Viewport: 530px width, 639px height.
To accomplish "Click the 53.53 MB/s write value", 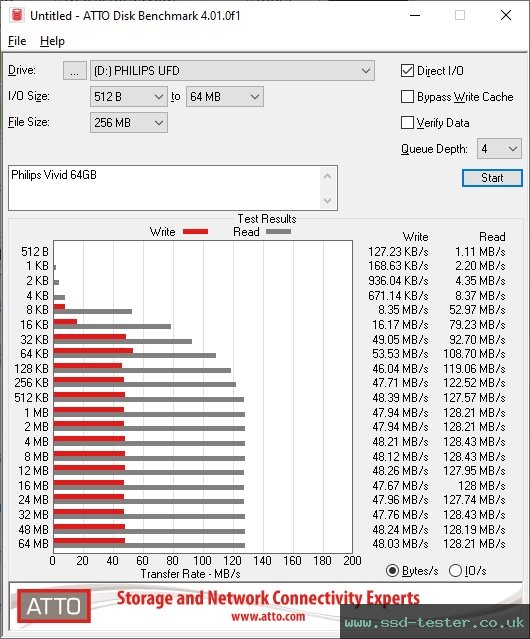I will click(x=400, y=354).
